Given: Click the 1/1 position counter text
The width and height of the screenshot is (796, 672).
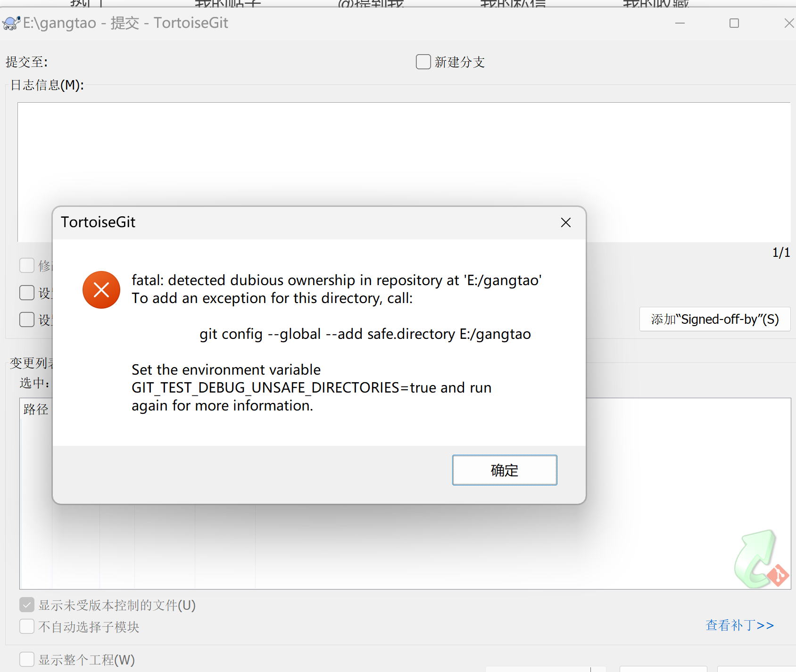Looking at the screenshot, I should 781,253.
